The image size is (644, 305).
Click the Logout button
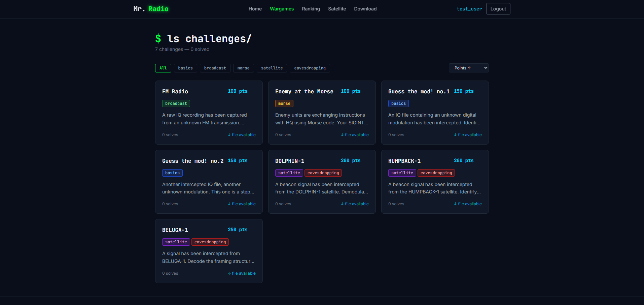coord(498,9)
